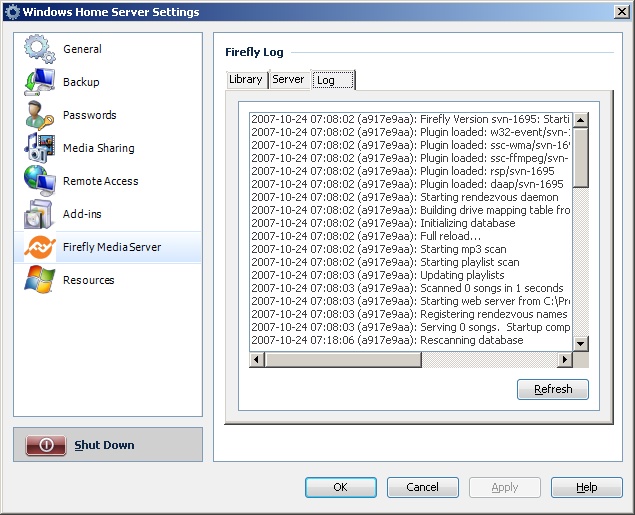Click the General gears icon
The width and height of the screenshot is (635, 515).
[x=39, y=49]
